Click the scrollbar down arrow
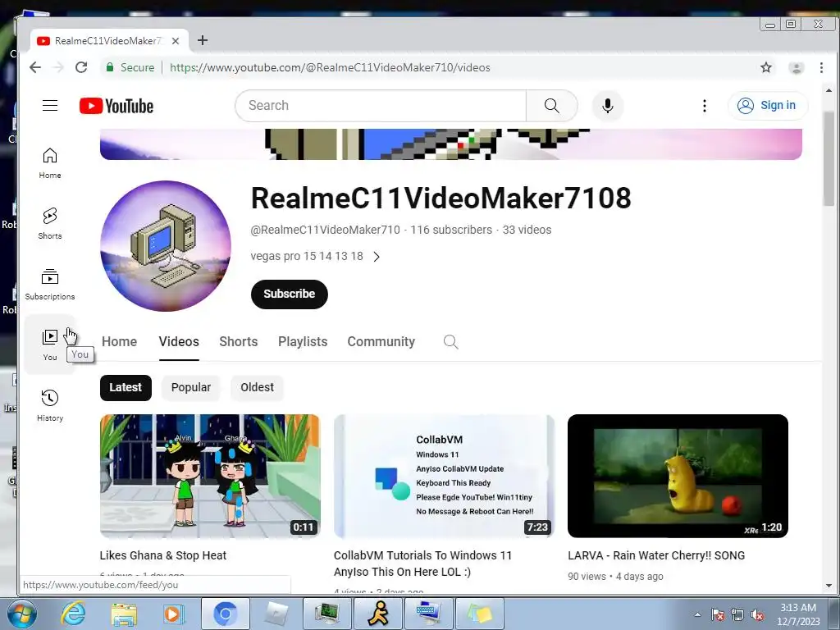840x630 pixels. 829,586
